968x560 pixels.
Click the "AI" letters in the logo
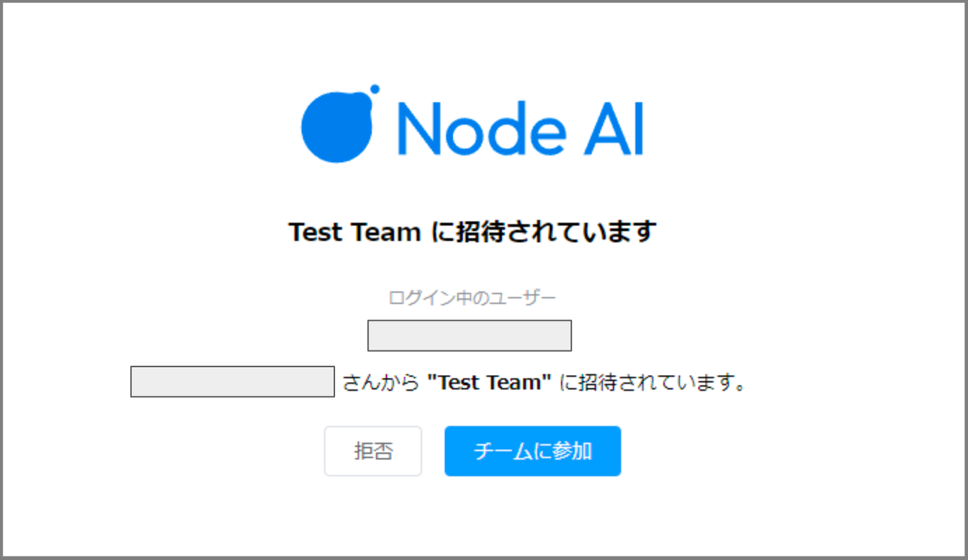coord(614,128)
